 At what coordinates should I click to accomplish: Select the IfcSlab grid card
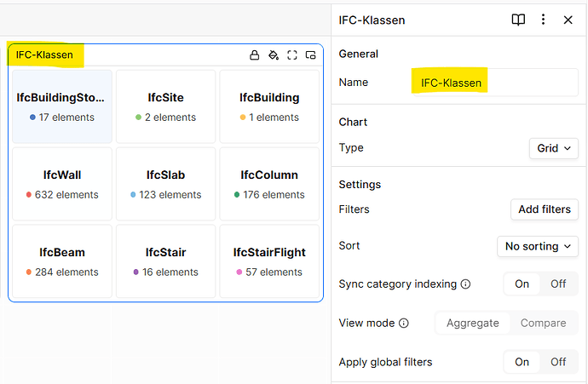166,184
